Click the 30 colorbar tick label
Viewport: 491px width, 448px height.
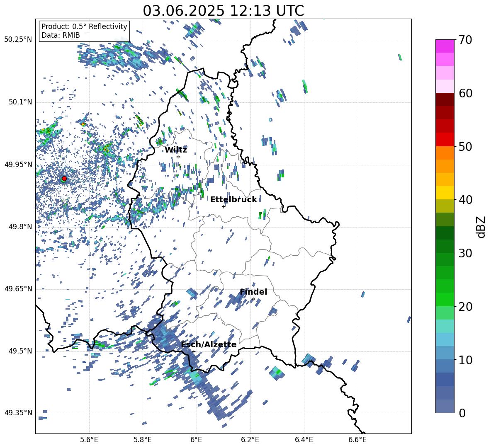[x=465, y=253]
